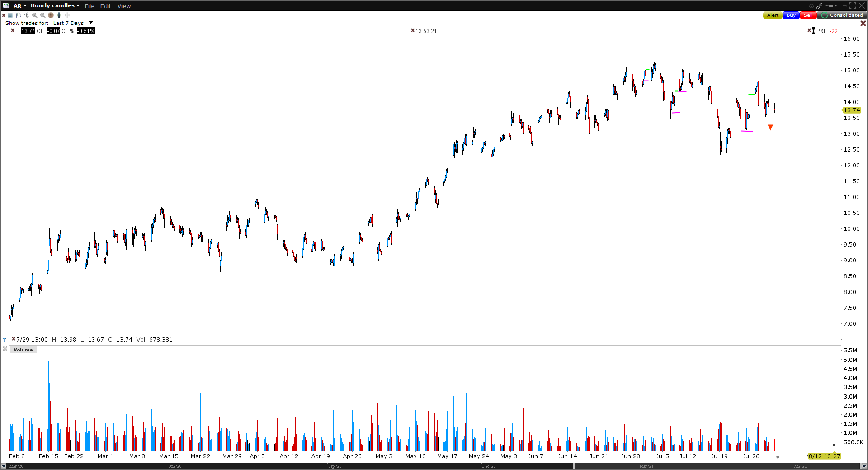The height and width of the screenshot is (470, 868).
Task: Expand the Last 7 Days trades dropdown
Action: coord(90,23)
